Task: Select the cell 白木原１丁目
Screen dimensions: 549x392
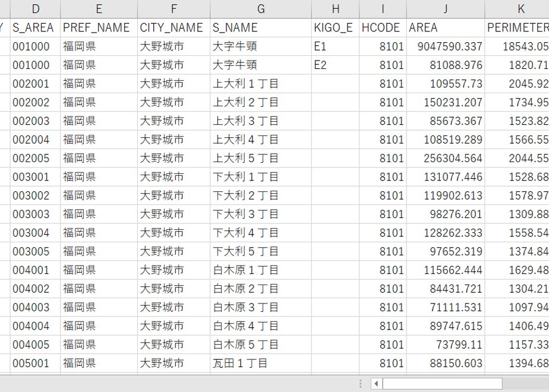Action: (x=261, y=270)
